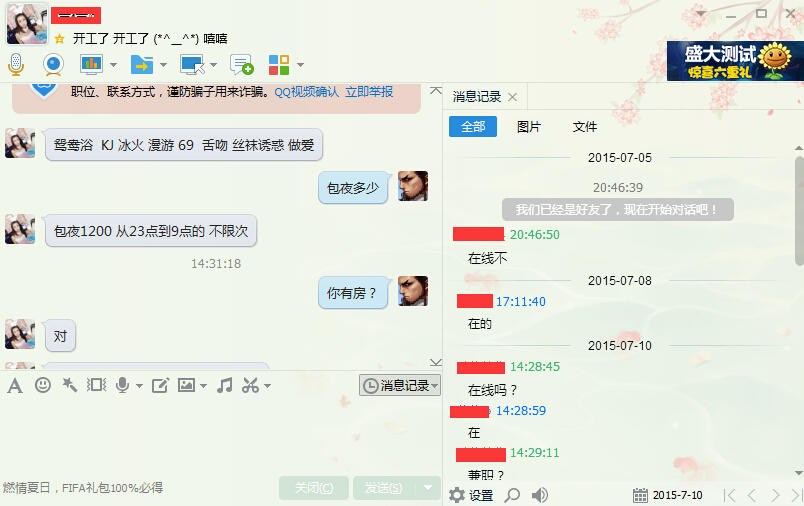804x506 pixels.
Task: Click the 关闭(C) button
Action: click(x=314, y=488)
